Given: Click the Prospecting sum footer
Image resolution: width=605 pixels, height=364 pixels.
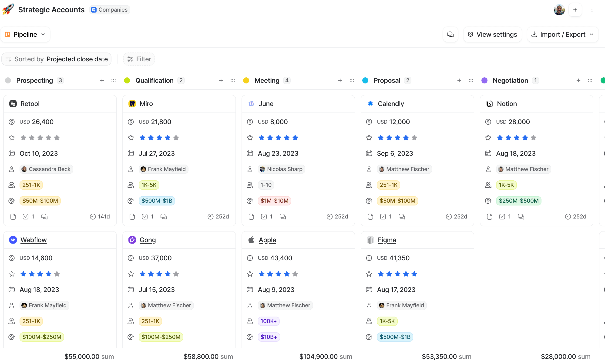Looking at the screenshot, I should coord(89,356).
